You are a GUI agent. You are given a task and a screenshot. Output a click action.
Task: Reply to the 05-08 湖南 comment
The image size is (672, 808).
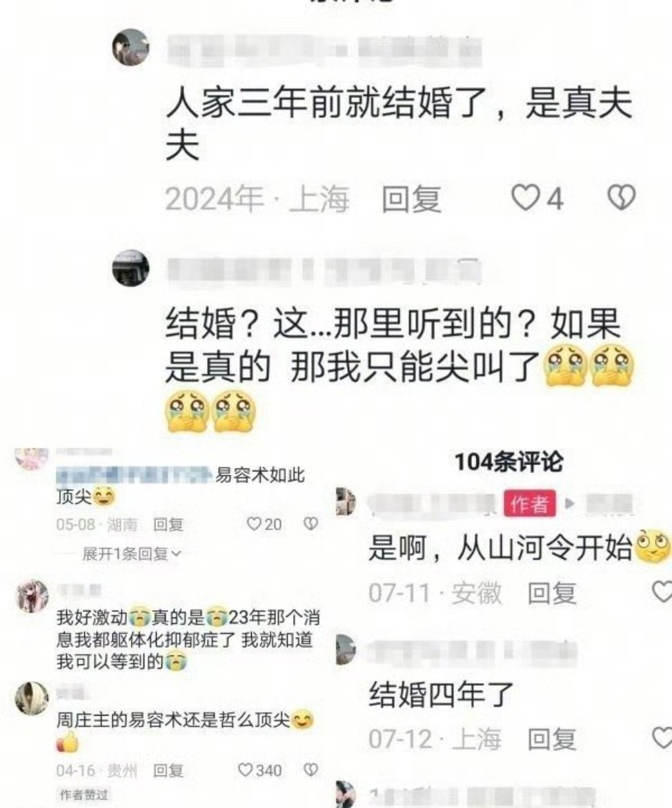(x=168, y=524)
